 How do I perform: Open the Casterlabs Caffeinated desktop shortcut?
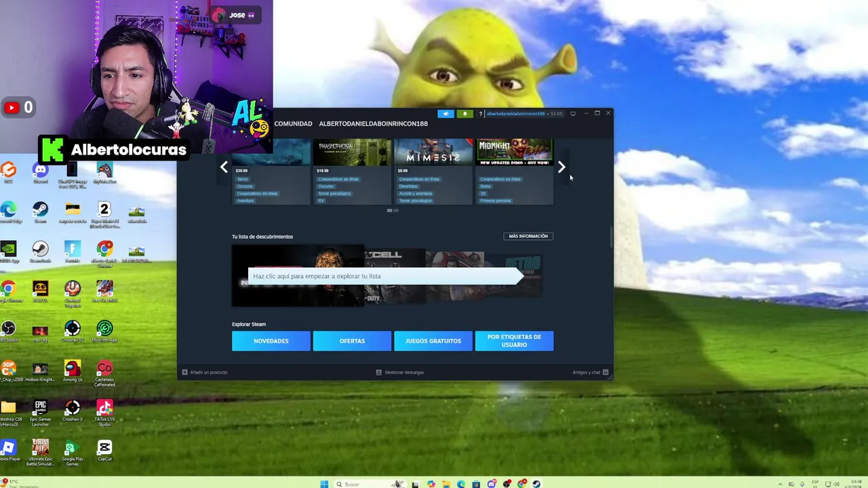[x=104, y=373]
